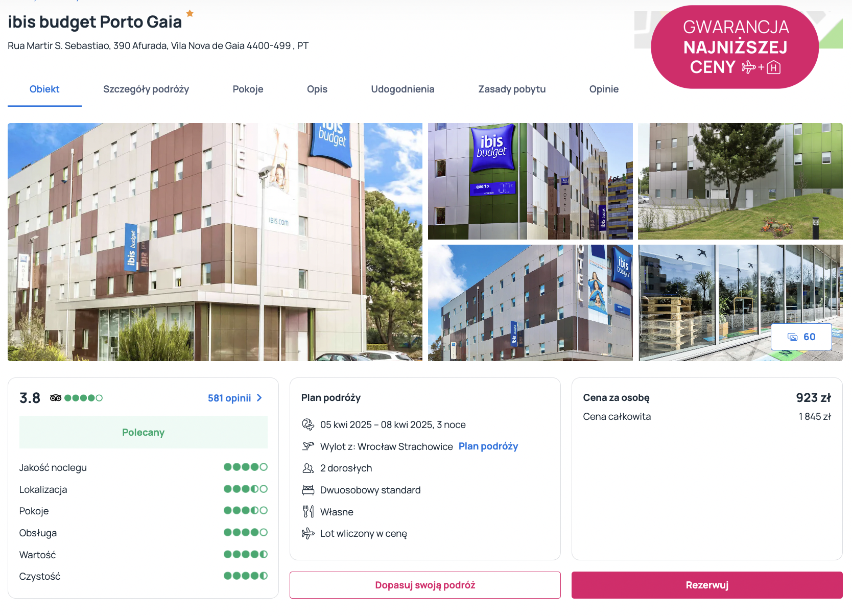Click the Jakość noclegu rating dots

[x=246, y=467]
